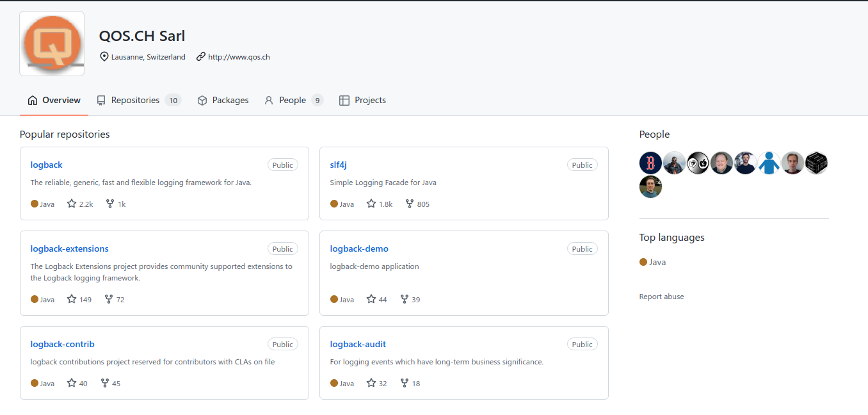Open the member avatar in second row
Viewport: 868px width, 415px height.
650,186
